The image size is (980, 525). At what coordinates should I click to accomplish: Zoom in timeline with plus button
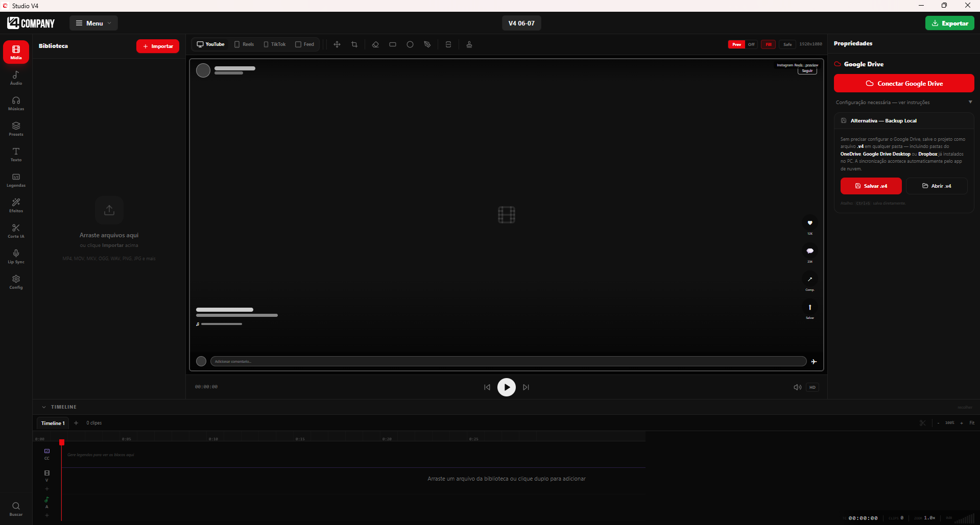click(x=962, y=423)
